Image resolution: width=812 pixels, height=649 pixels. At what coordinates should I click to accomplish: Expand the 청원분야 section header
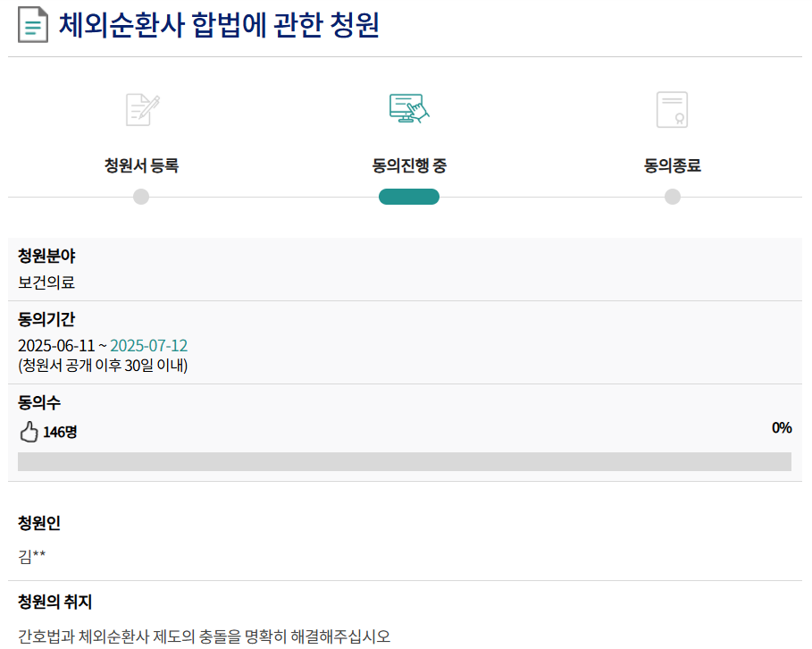point(42,256)
